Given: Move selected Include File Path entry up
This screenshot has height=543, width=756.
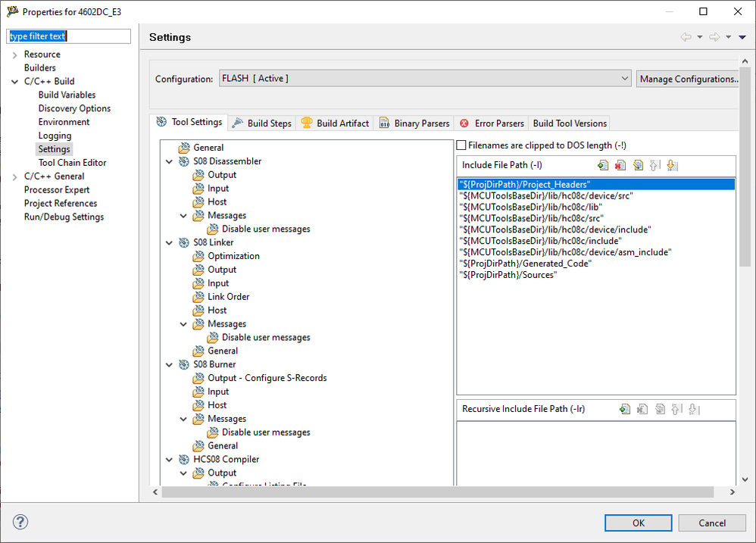Looking at the screenshot, I should 654,165.
